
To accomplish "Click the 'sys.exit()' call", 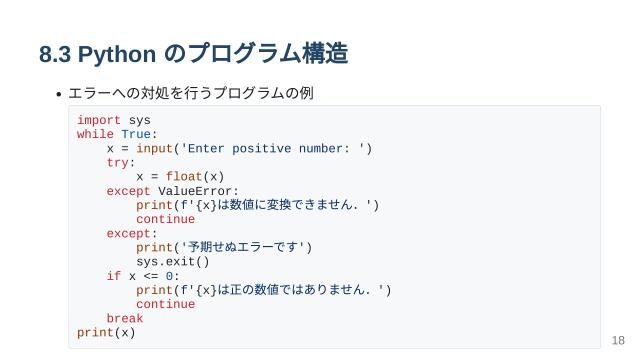I will pos(173,262).
